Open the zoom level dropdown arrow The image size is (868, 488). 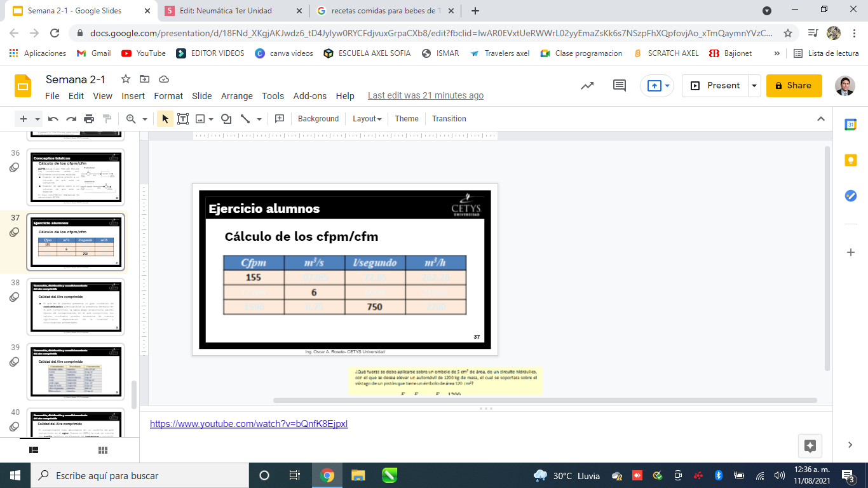click(x=145, y=119)
